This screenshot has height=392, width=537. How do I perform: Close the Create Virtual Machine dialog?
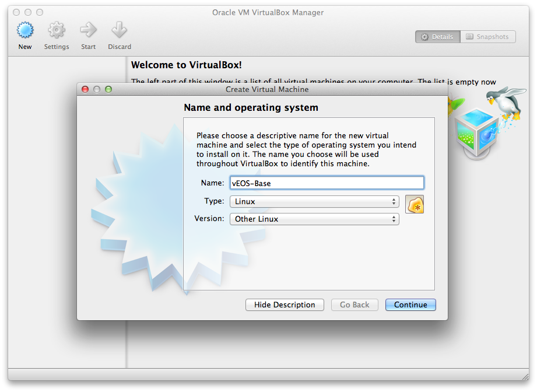tap(85, 89)
